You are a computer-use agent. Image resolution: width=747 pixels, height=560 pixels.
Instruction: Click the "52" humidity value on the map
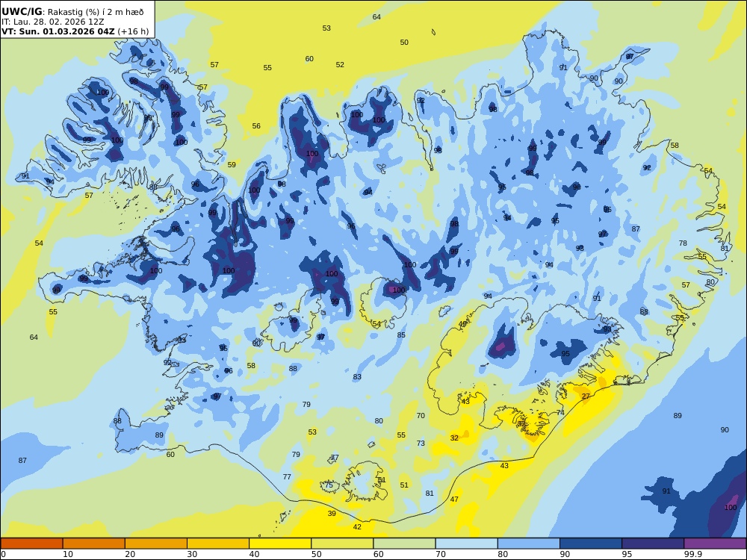pos(340,65)
